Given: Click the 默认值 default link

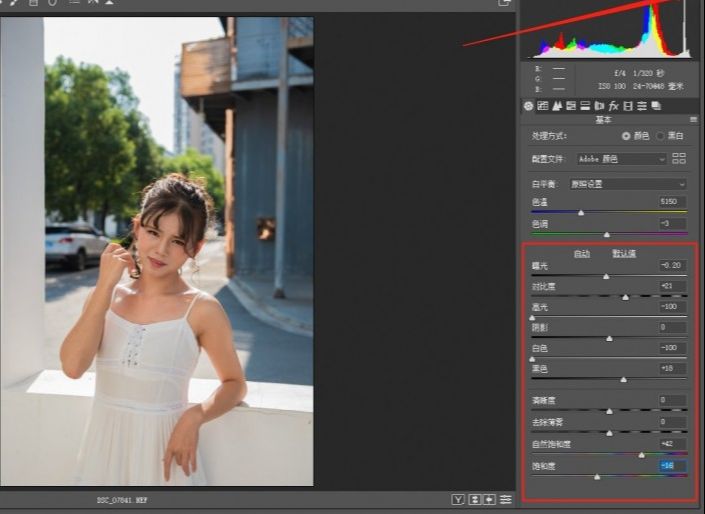Looking at the screenshot, I should [624, 254].
